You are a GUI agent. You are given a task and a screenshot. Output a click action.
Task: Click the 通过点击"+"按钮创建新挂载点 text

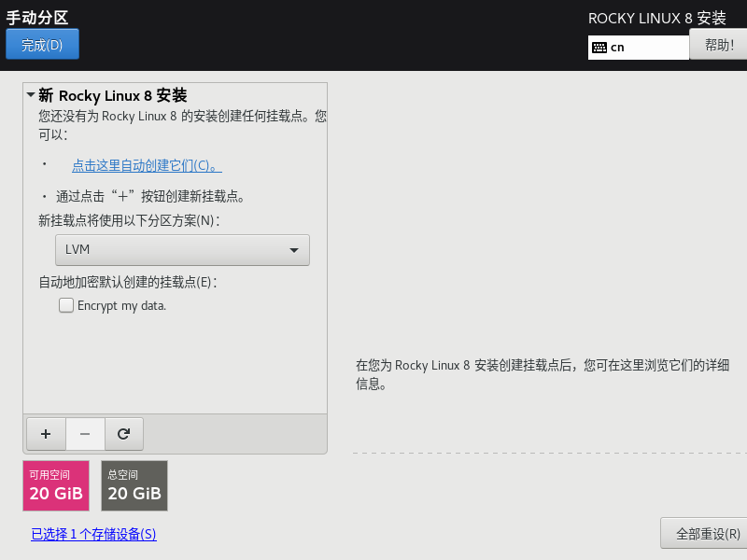[150, 196]
